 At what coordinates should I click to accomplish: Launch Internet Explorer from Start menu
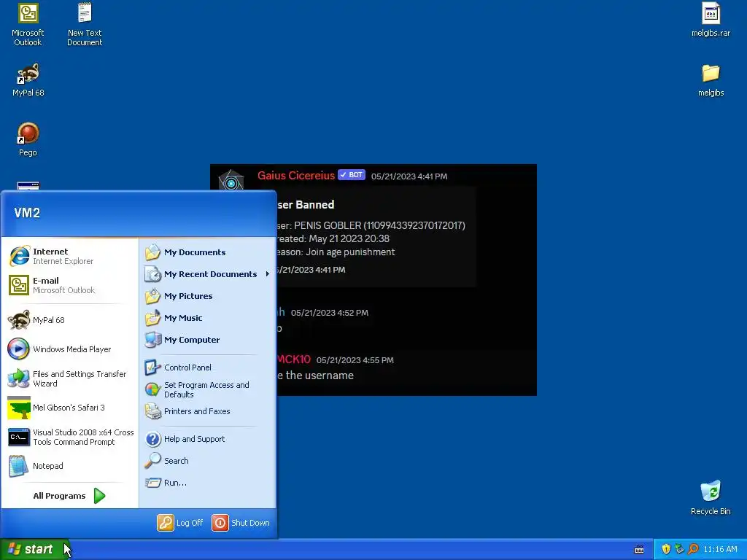(69, 256)
